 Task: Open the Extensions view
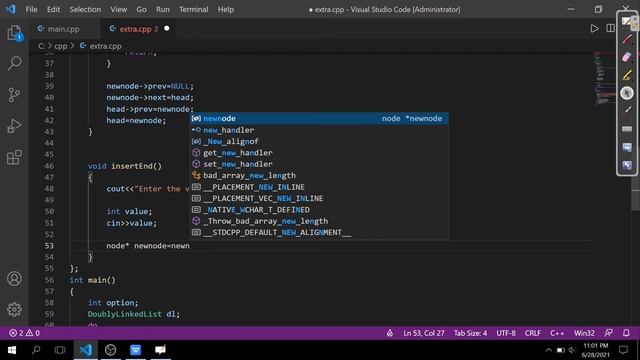click(x=14, y=157)
